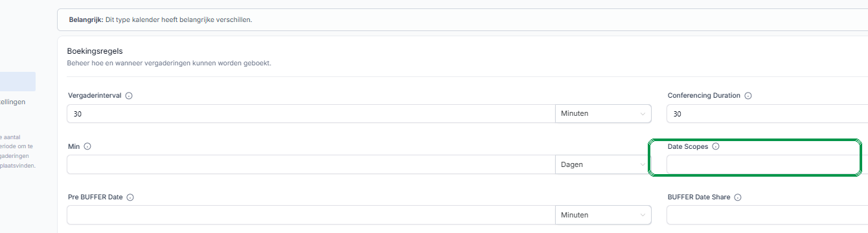Click the Boekingsregels section heading
This screenshot has width=868, height=233.
click(x=95, y=50)
